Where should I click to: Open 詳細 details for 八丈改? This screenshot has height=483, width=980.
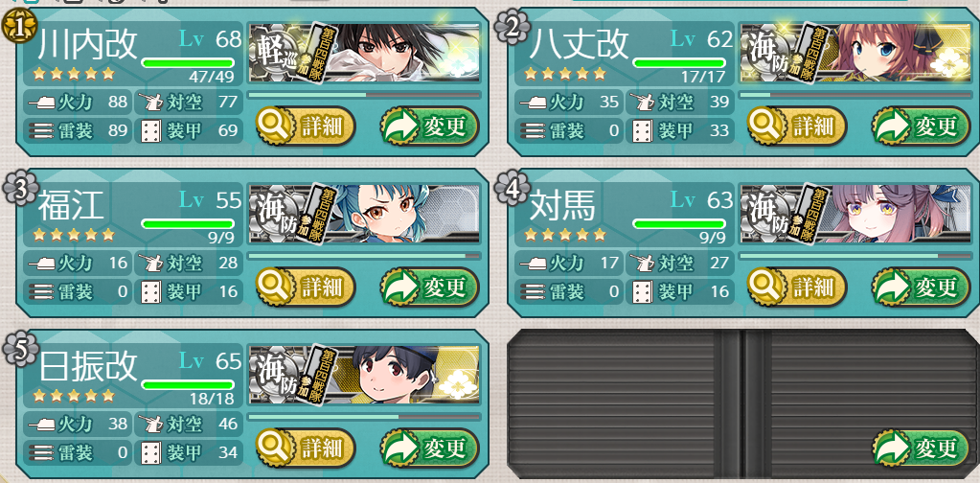pyautogui.click(x=796, y=126)
